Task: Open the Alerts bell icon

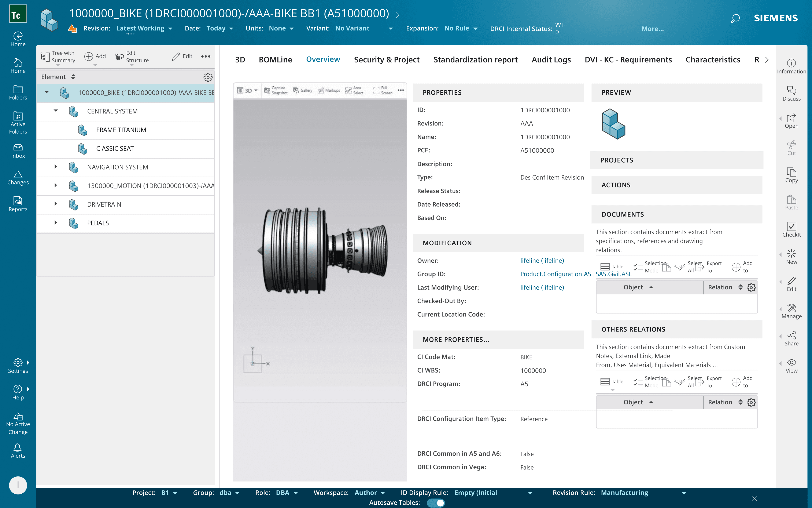Action: point(18,451)
